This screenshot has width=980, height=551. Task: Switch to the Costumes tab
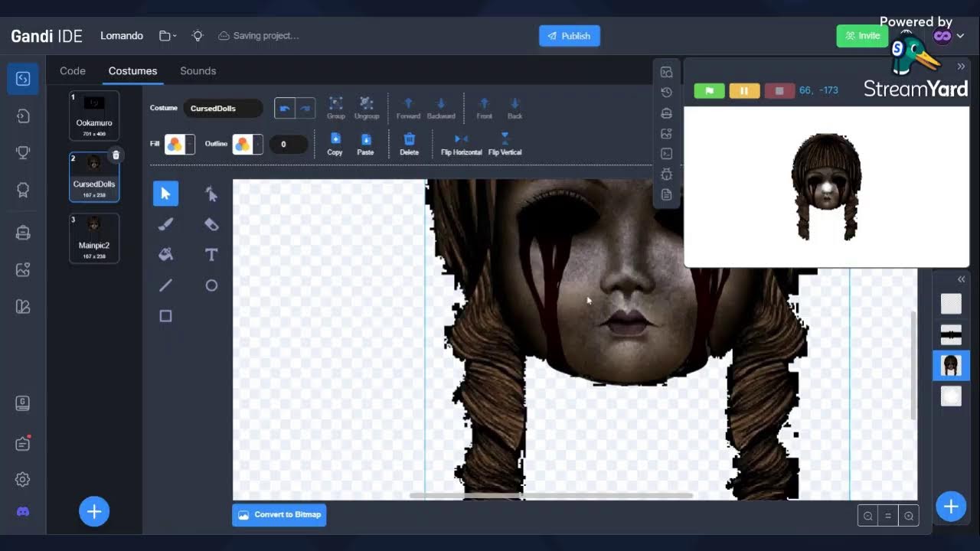(x=132, y=70)
